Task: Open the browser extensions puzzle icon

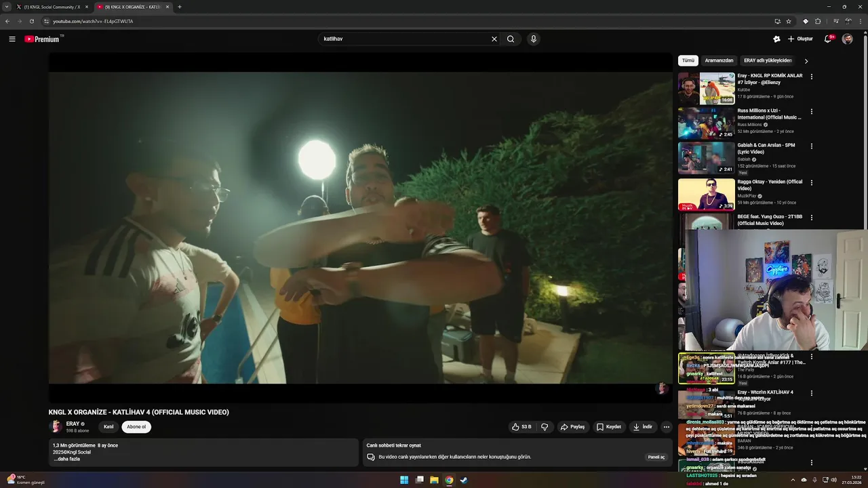Action: tap(818, 21)
